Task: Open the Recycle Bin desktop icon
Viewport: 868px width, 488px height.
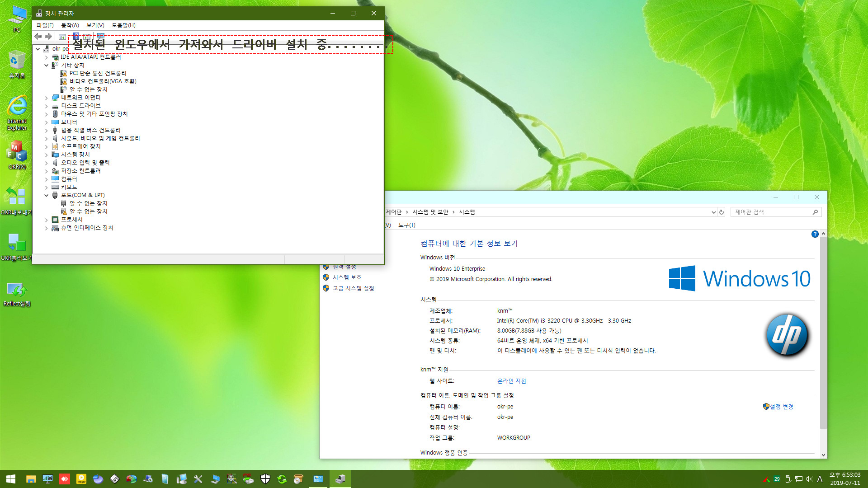Action: pos(17,65)
